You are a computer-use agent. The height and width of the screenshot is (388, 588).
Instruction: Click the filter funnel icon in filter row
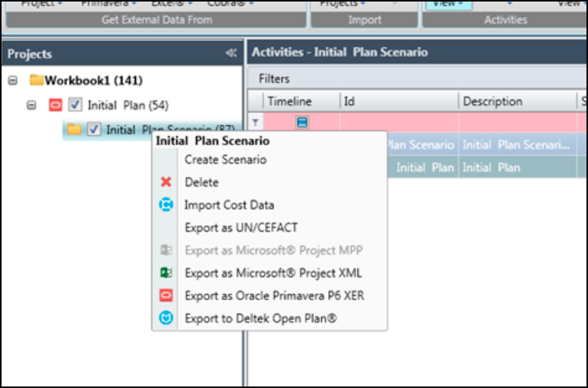point(255,122)
